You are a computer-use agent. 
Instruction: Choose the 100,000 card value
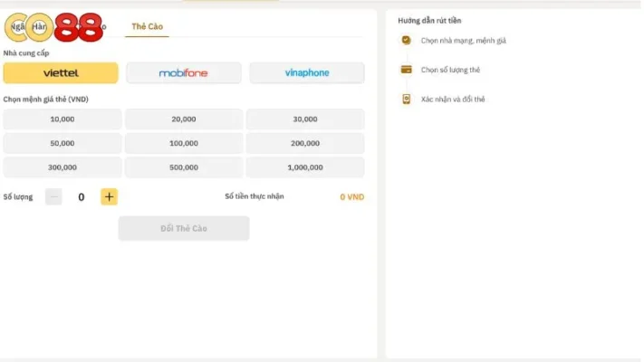click(184, 143)
